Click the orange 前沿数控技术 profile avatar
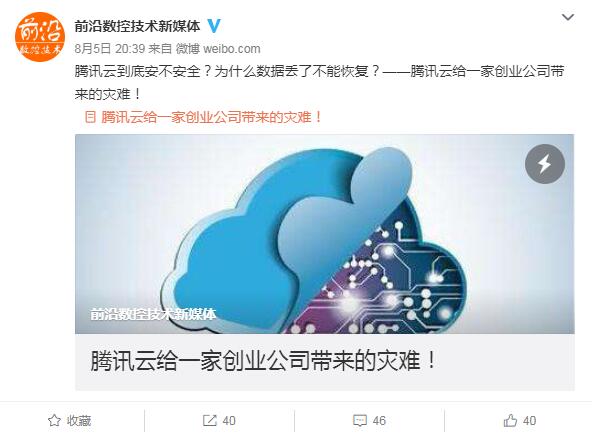 (x=40, y=37)
